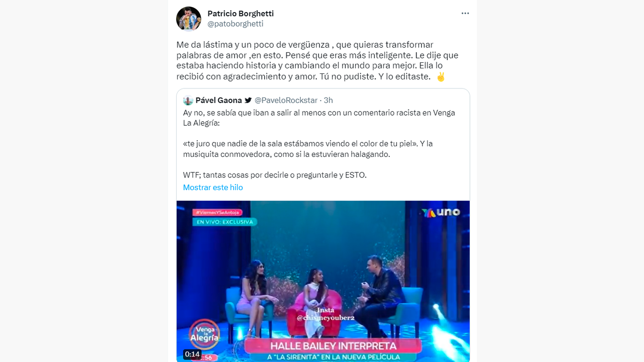The height and width of the screenshot is (362, 644).
Task: Click Pável Gaona's small avatar
Action: point(188,101)
